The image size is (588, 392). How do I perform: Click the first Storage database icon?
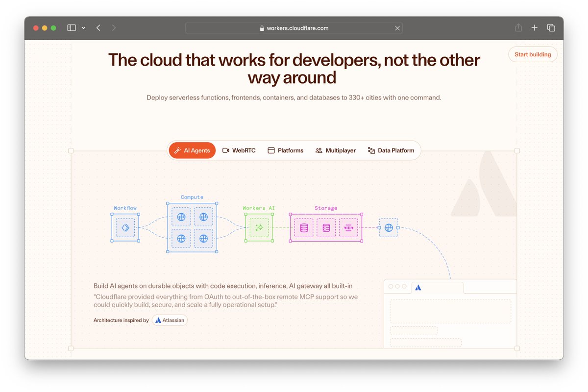point(304,228)
